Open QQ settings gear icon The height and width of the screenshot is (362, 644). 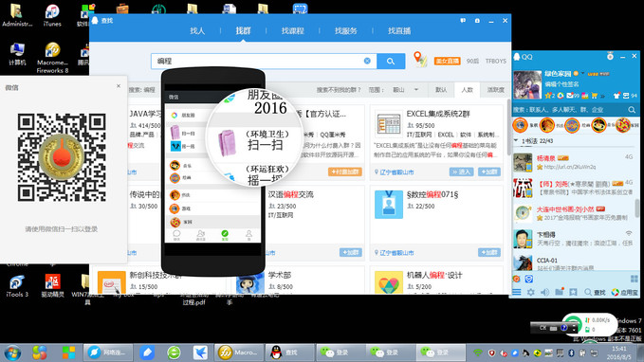coord(530,292)
